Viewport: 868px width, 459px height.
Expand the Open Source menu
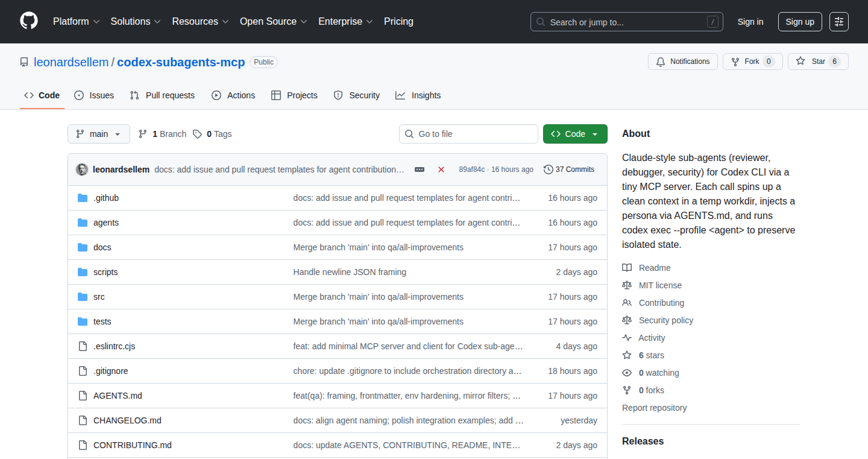[x=273, y=21]
